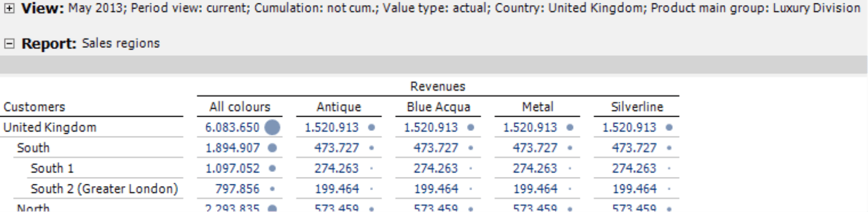Click the United Kingdom Metal bubble indicator

[x=570, y=127]
